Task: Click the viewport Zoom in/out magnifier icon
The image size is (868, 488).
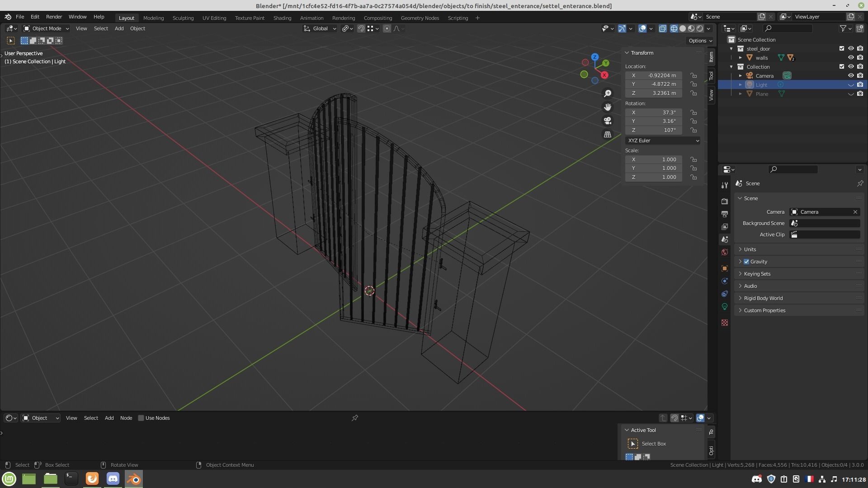Action: [x=608, y=93]
